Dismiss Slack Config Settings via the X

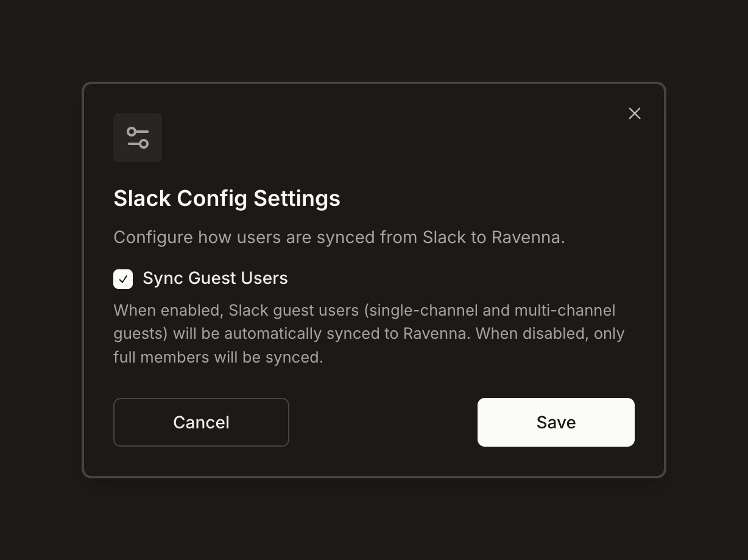[634, 113]
